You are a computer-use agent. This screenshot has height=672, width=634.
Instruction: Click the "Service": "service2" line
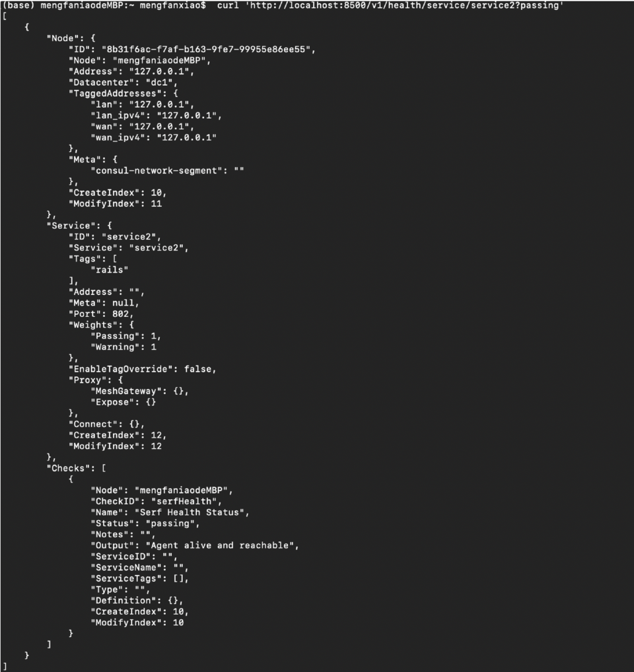pos(129,248)
